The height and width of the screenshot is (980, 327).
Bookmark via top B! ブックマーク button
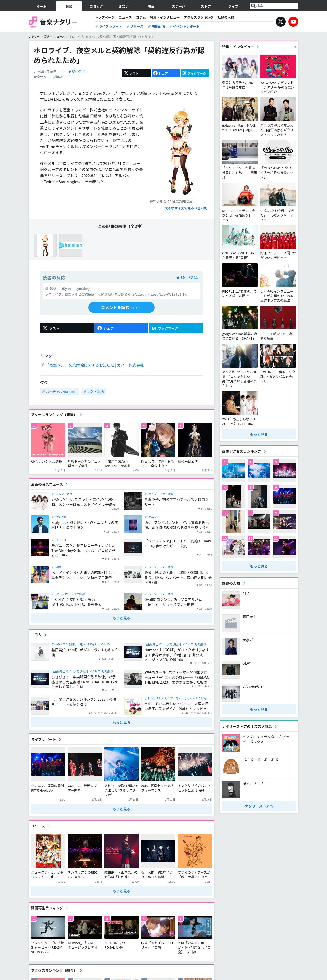point(195,73)
